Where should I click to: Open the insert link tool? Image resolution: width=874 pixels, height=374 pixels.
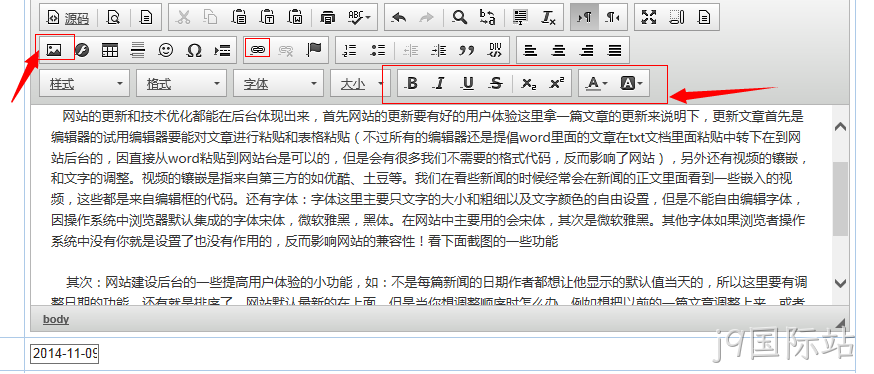coord(257,50)
